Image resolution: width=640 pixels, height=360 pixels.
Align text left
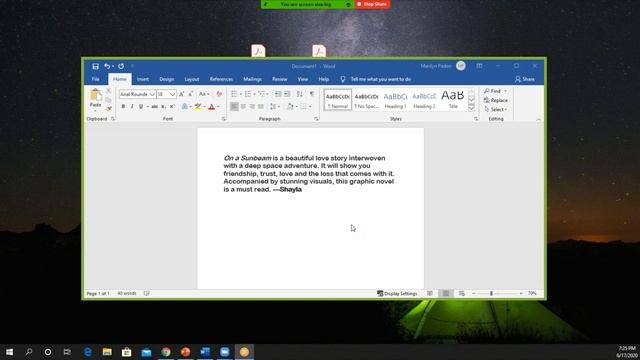coord(234,107)
